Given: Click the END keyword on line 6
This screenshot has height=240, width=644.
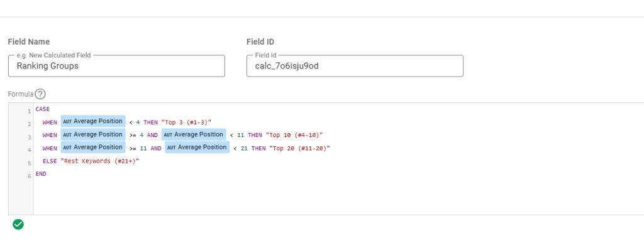Looking at the screenshot, I should 41,174.
